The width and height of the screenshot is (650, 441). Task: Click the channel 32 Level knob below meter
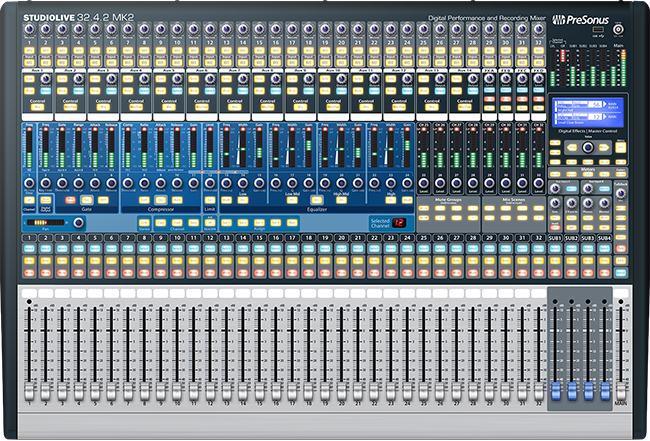point(538,183)
